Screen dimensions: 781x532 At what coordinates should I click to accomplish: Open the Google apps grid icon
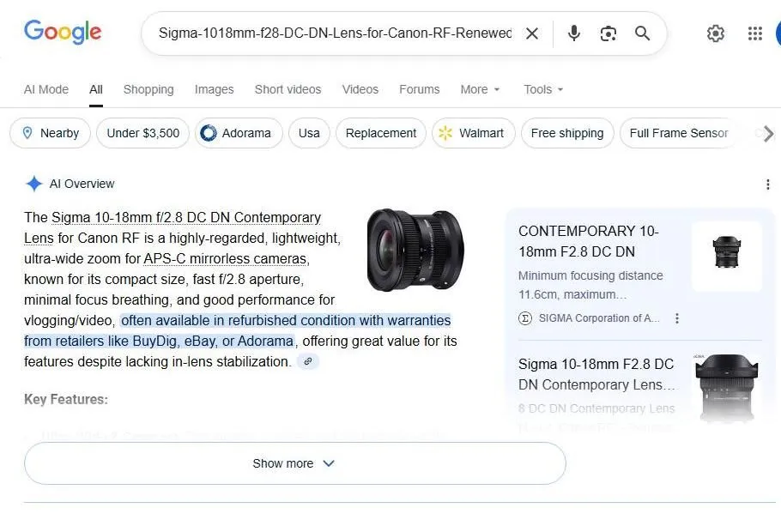pyautogui.click(x=754, y=33)
